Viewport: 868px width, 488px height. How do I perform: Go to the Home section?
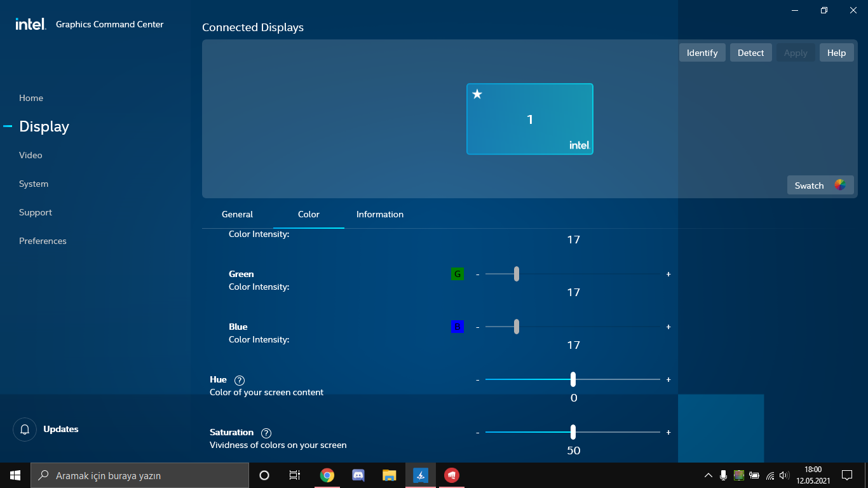pyautogui.click(x=31, y=98)
